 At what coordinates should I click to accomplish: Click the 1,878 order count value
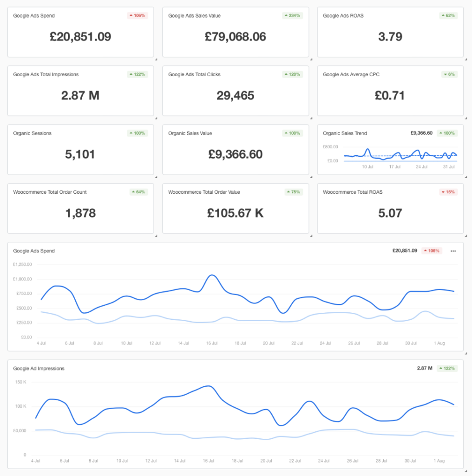tap(81, 213)
